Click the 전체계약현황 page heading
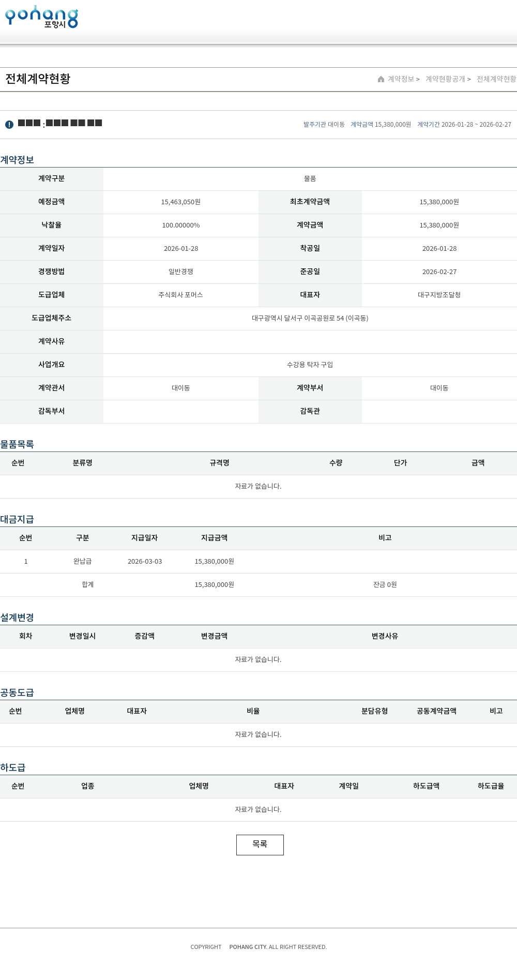517x980 pixels. click(x=38, y=79)
